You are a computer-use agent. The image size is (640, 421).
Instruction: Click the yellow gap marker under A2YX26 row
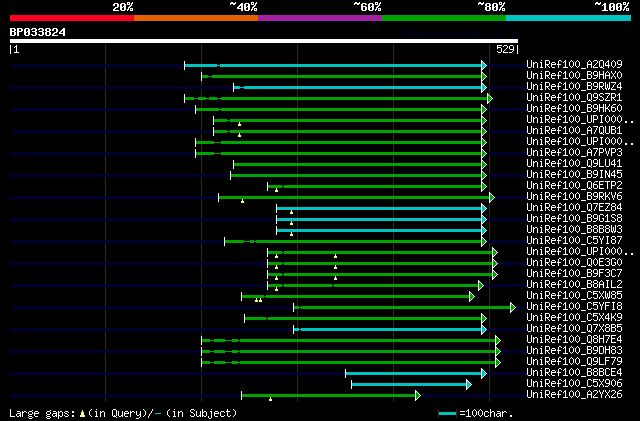[270, 399]
